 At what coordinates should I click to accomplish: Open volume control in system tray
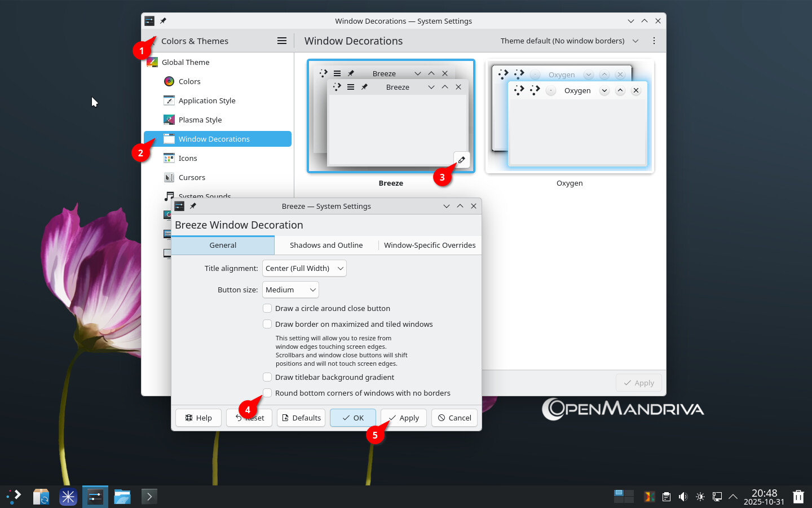(683, 497)
